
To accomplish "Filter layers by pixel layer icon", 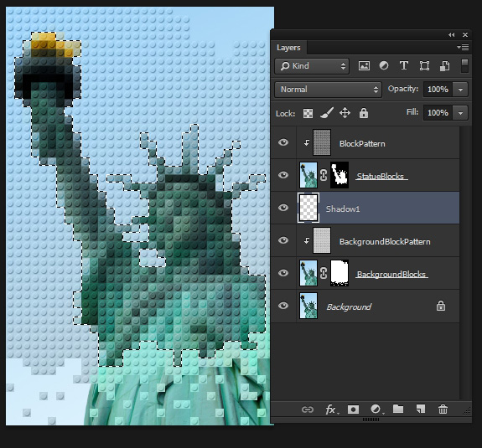I will (364, 65).
